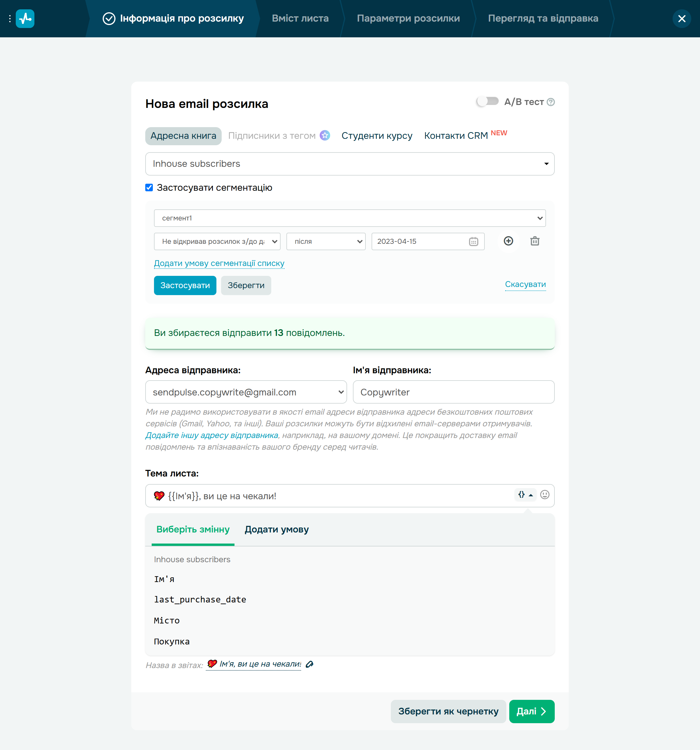Click the star icon beside Підписники з тегом
700x750 pixels.
325,135
